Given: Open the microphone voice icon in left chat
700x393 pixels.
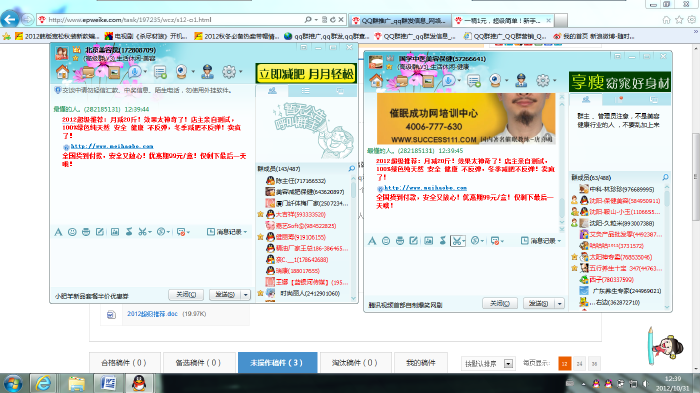Looking at the screenshot, I should point(134,72).
